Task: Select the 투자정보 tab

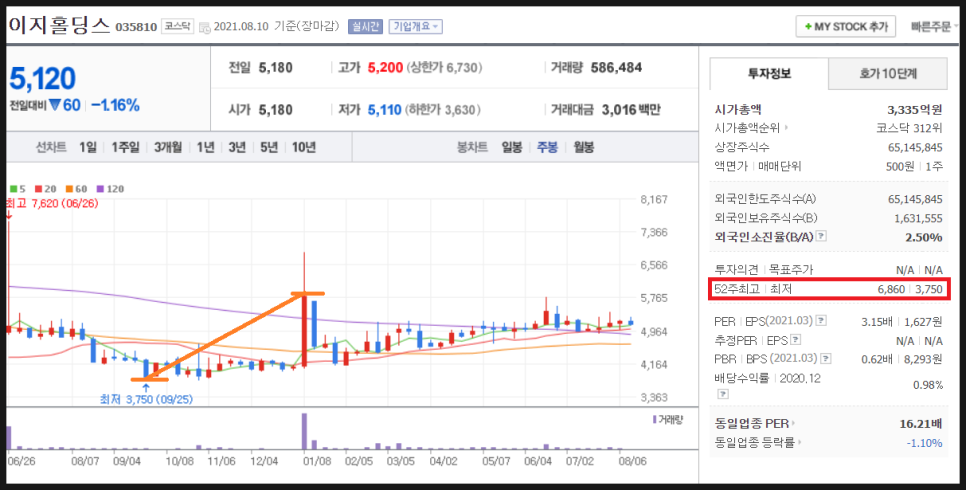Action: 769,73
